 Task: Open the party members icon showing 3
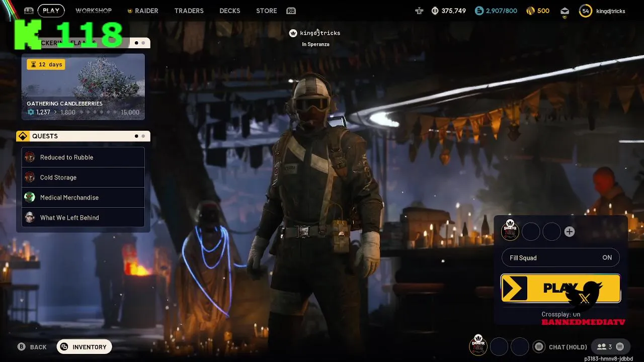coord(604,347)
